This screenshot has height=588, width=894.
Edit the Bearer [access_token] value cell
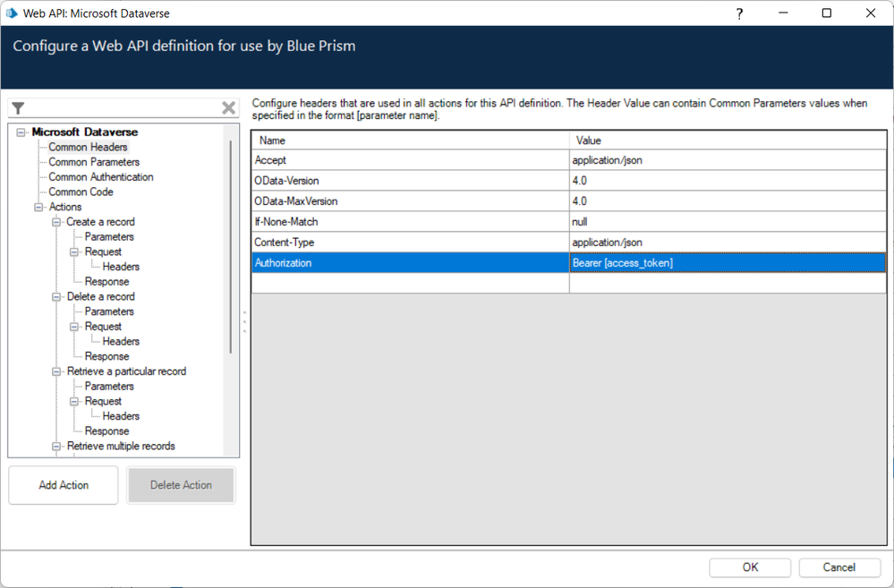(727, 263)
